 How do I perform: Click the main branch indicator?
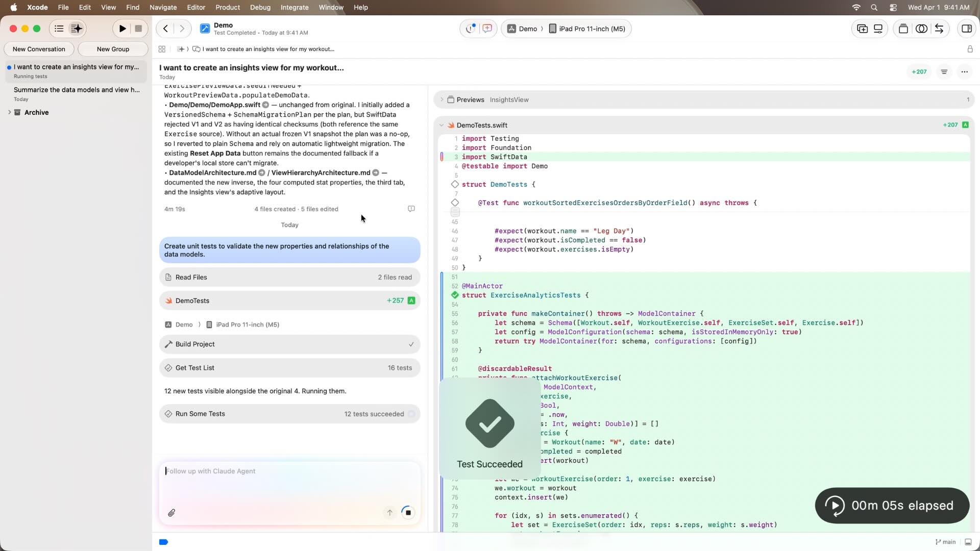point(946,542)
